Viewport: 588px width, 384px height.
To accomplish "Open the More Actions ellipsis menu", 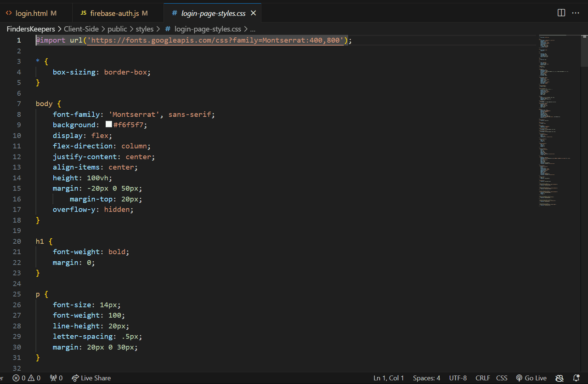I will point(576,13).
